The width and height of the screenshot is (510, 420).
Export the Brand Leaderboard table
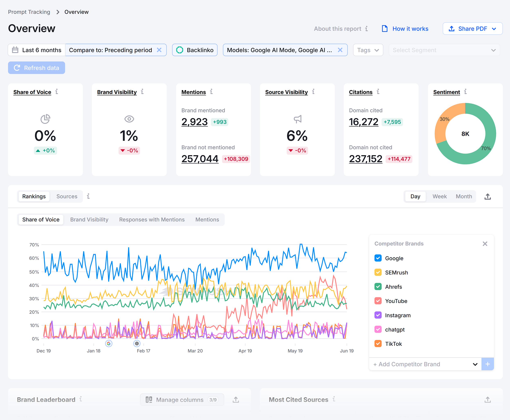coord(236,400)
